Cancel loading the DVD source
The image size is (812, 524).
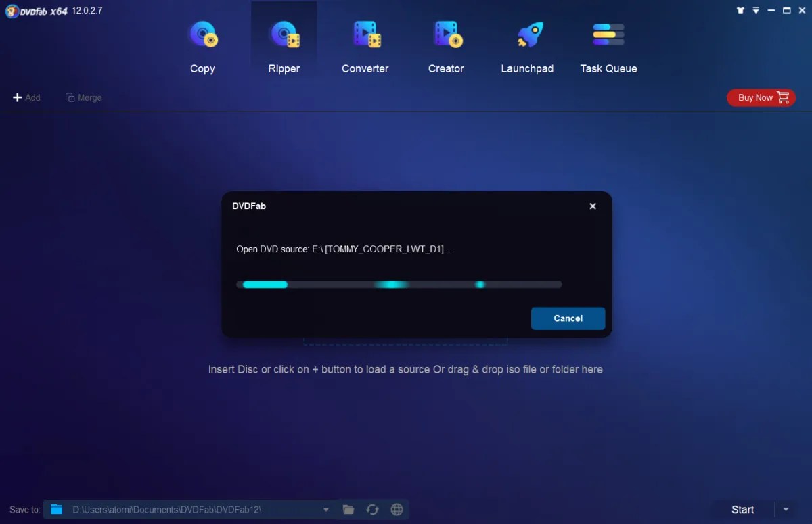coord(568,318)
